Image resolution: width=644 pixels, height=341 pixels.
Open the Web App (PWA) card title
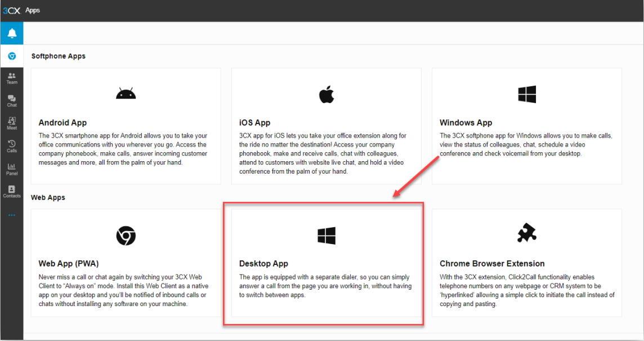tap(69, 264)
